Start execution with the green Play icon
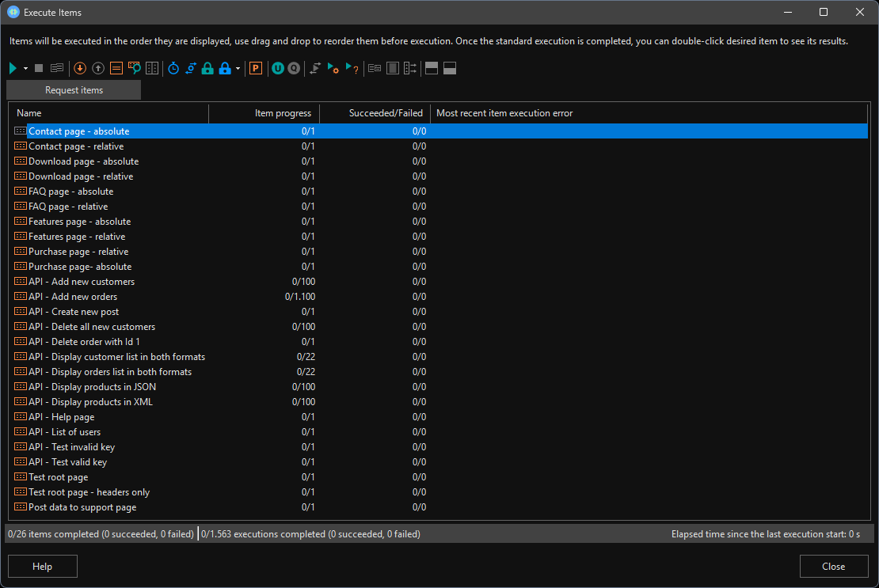The width and height of the screenshot is (879, 588). coord(13,68)
